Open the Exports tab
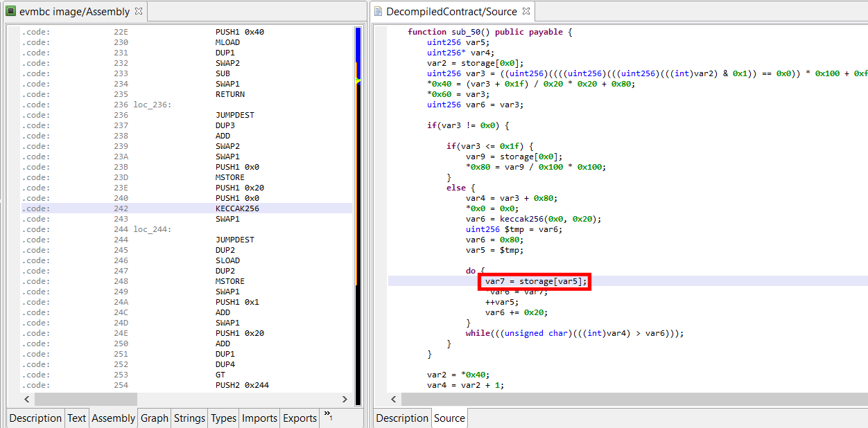This screenshot has height=428, width=868. [x=300, y=418]
